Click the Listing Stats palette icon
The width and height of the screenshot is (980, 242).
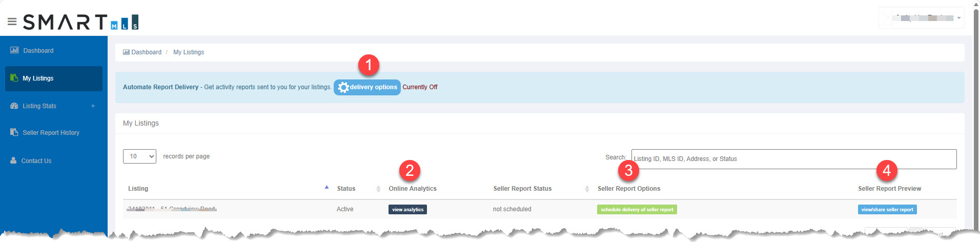coord(14,106)
